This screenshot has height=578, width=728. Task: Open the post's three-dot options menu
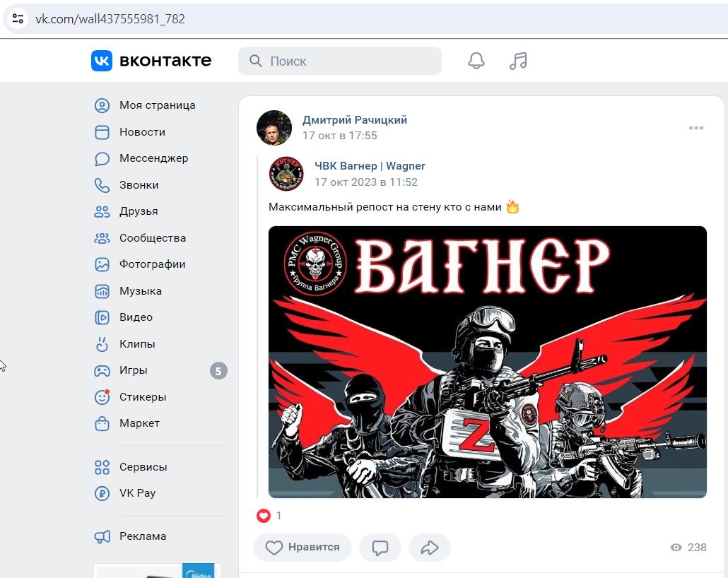(696, 128)
